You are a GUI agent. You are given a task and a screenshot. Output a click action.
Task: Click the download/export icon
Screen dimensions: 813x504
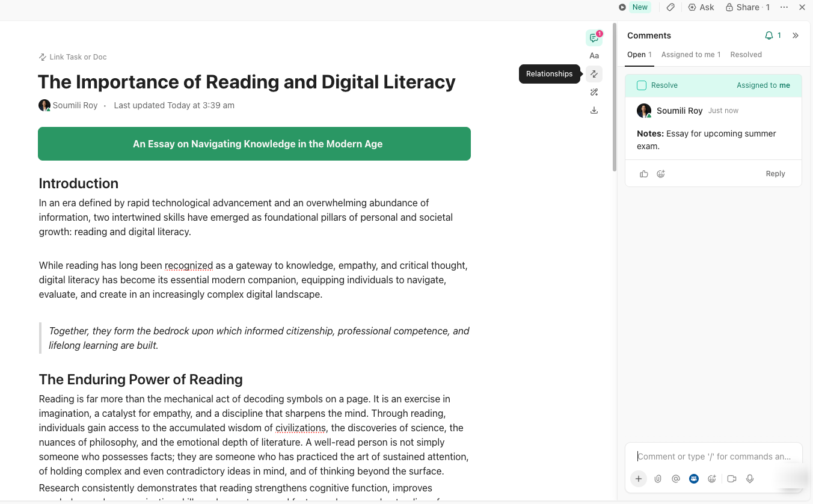click(594, 110)
